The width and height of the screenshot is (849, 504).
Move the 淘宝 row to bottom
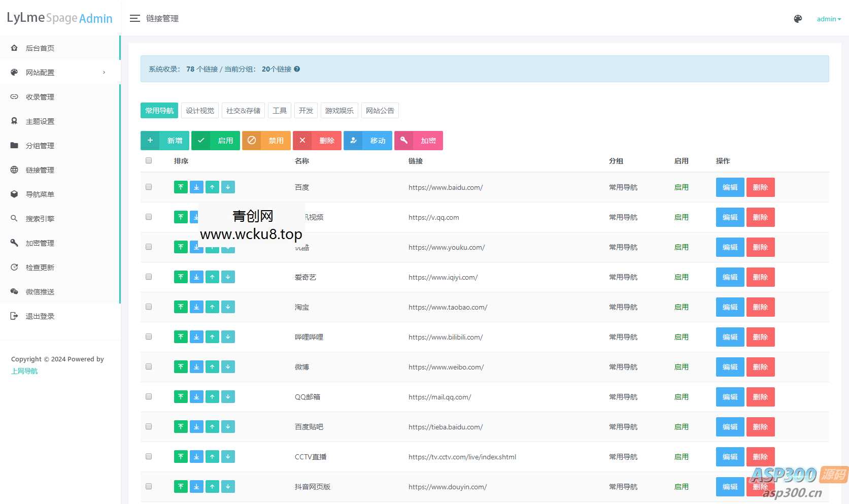point(196,307)
